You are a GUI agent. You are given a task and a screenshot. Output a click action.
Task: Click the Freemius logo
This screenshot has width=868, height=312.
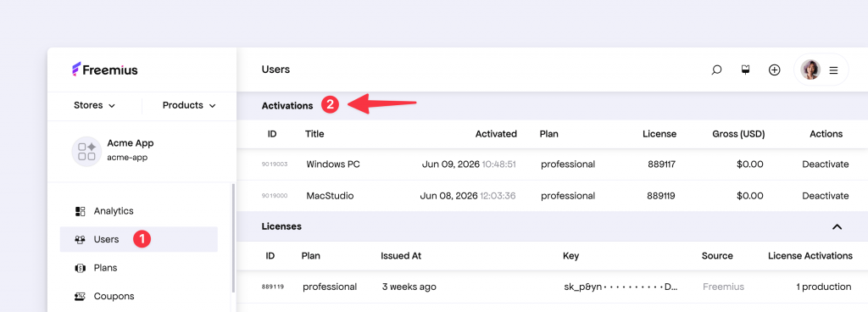[x=104, y=70]
